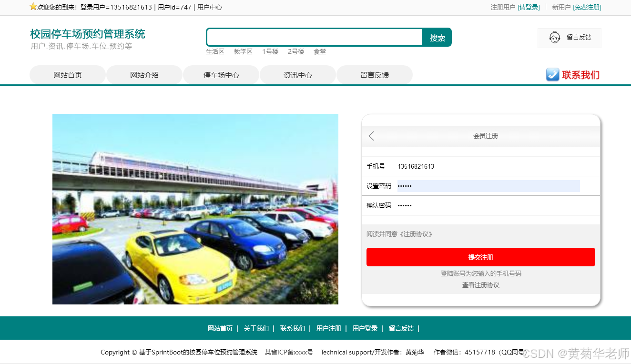Click the back arrow on 会员注册 panel

(x=371, y=136)
